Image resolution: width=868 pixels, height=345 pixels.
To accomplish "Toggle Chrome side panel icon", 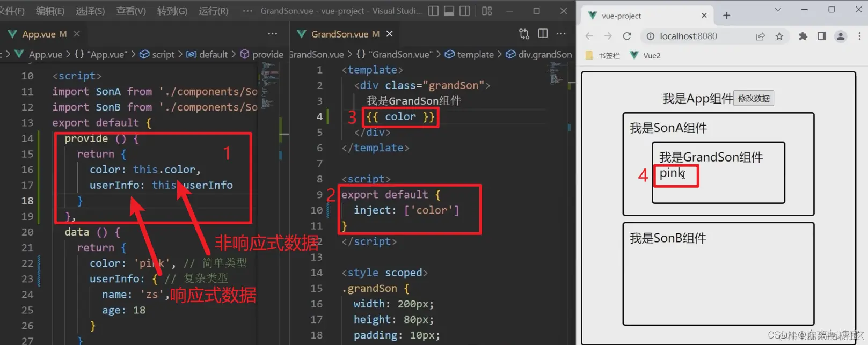I will [x=821, y=36].
